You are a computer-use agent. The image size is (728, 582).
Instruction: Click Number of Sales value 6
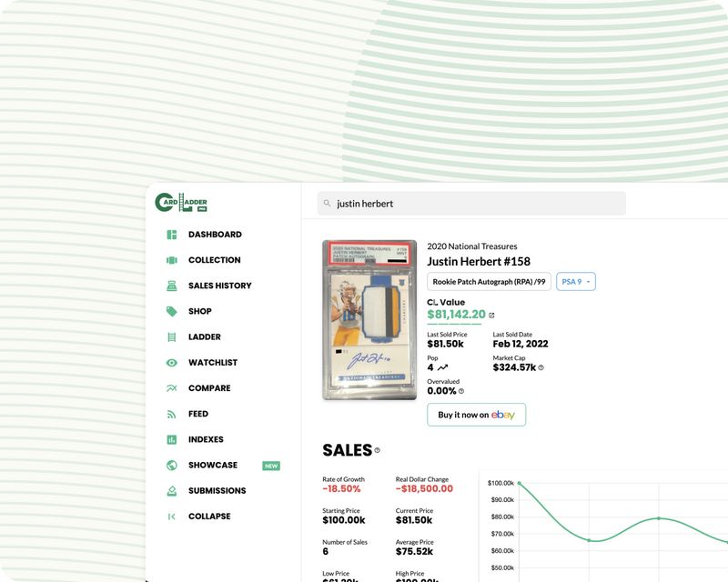[x=326, y=552]
